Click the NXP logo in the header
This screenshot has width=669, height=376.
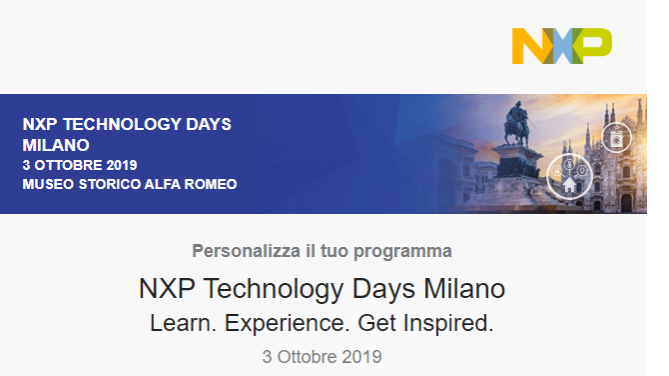(x=562, y=46)
